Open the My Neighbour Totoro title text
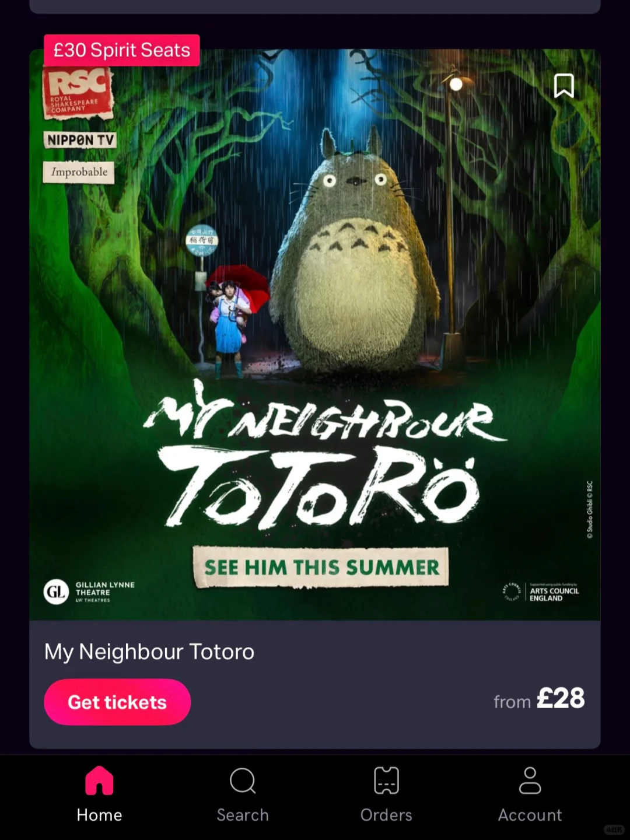This screenshot has height=840, width=630. click(x=149, y=652)
